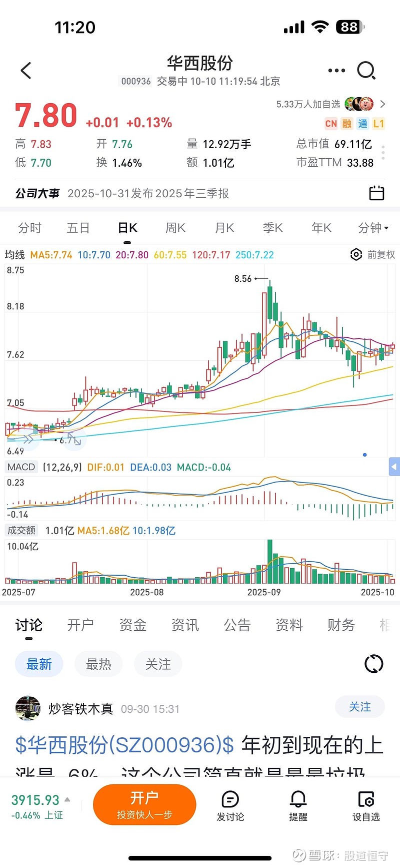Screen dimensions: 400x868
Task: Open the 资金 section tab
Action: (132, 625)
